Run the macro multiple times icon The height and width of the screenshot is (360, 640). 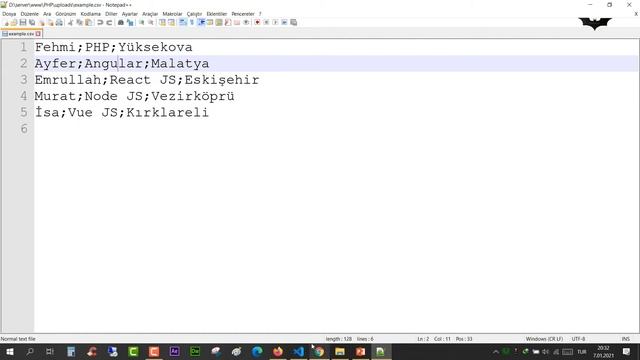(284, 22)
